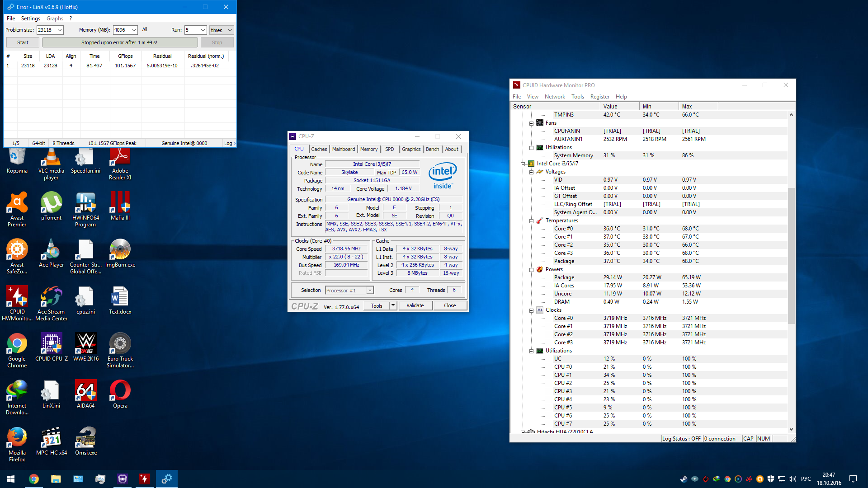Click the Validate button in CPU-Z

[x=415, y=305]
